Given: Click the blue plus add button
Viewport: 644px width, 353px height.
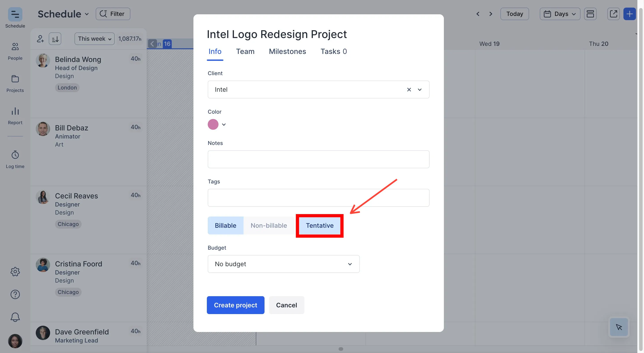Looking at the screenshot, I should click(x=629, y=14).
